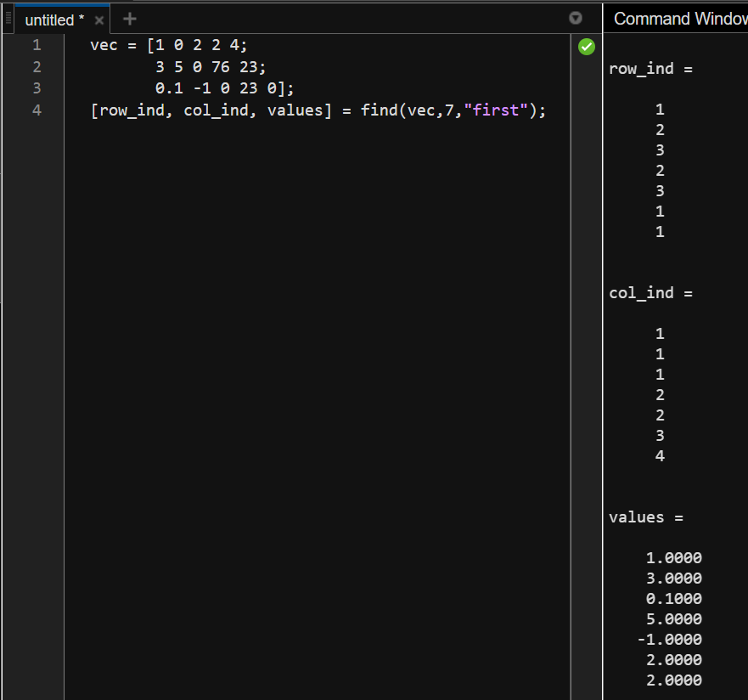Select the untitled * editor tab
The width and height of the screenshot is (748, 700).
pos(62,20)
